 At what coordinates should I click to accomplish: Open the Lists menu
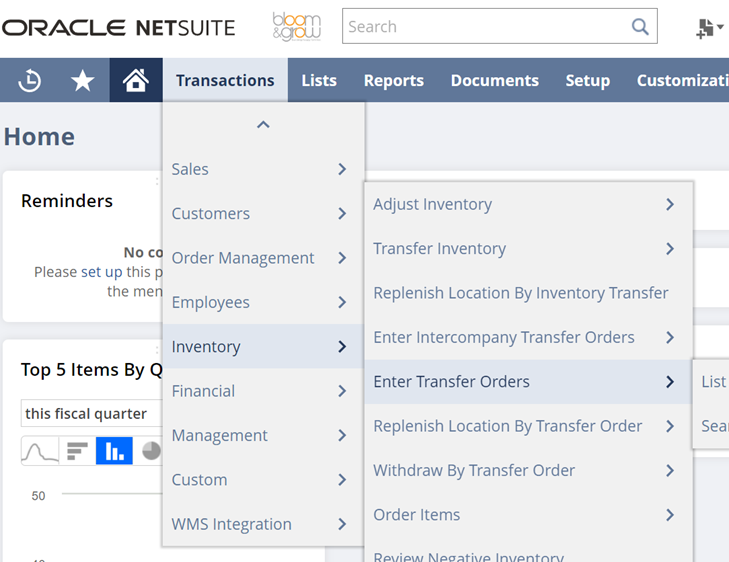(x=319, y=81)
